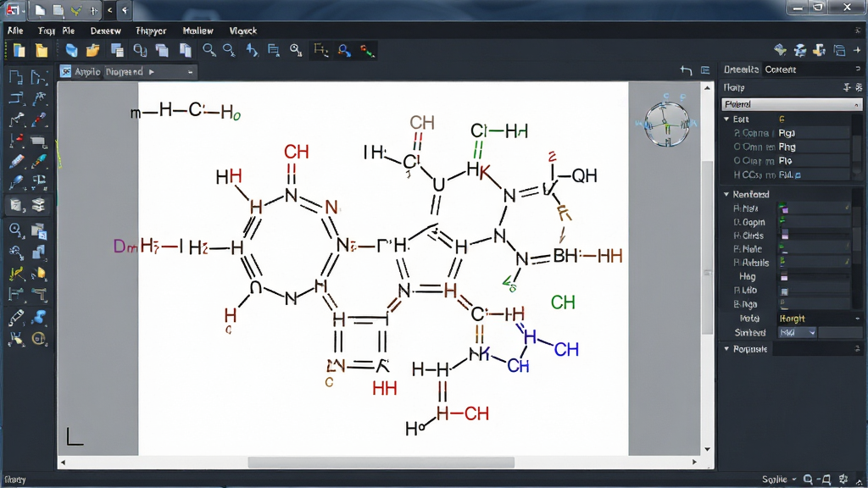Click the horizontal scrollbar left arrow
The height and width of the screenshot is (488, 868).
[63, 462]
